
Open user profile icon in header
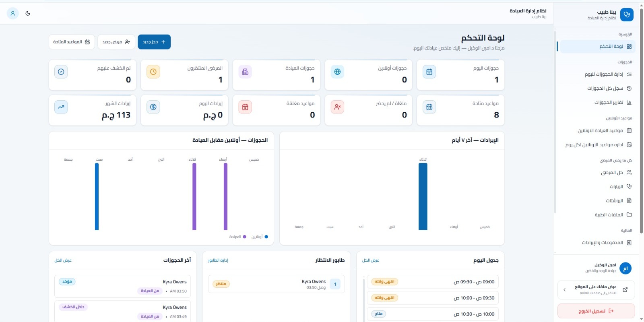pos(13,13)
